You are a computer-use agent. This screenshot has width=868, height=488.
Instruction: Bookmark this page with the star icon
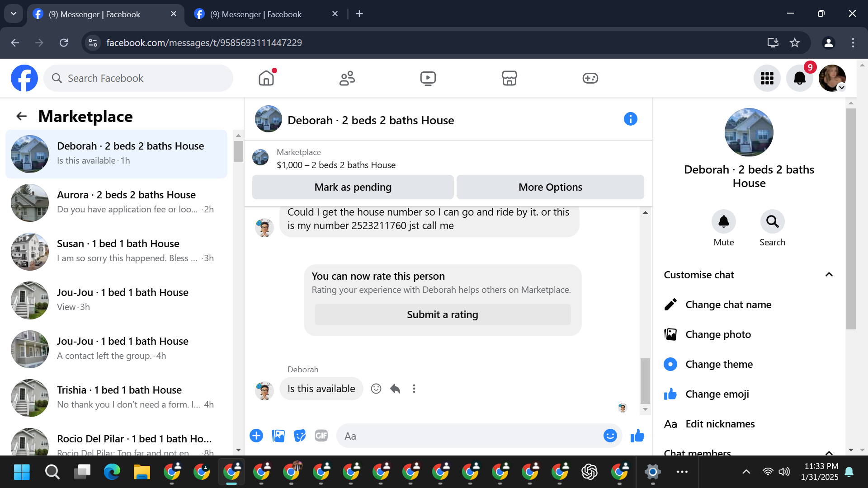click(x=795, y=42)
